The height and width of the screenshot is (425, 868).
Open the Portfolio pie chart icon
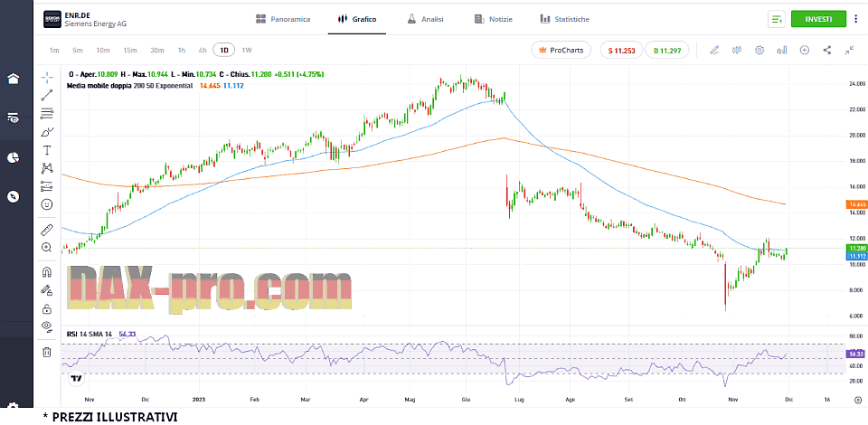point(14,157)
